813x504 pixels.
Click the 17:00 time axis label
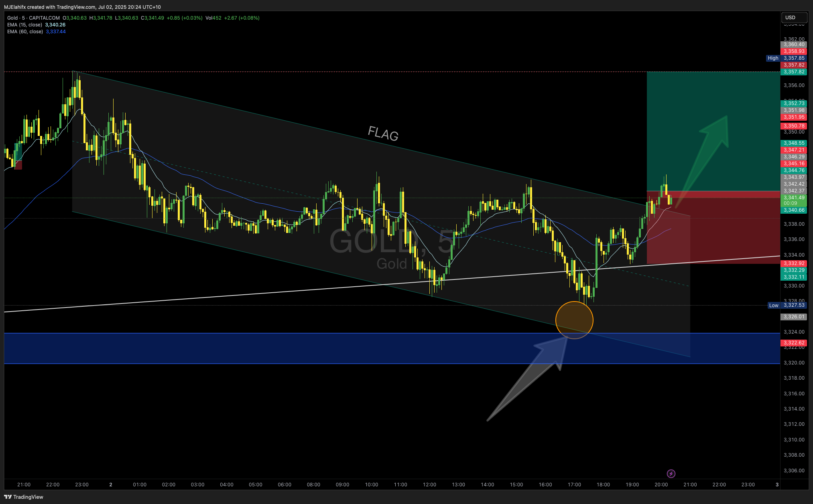pyautogui.click(x=574, y=485)
